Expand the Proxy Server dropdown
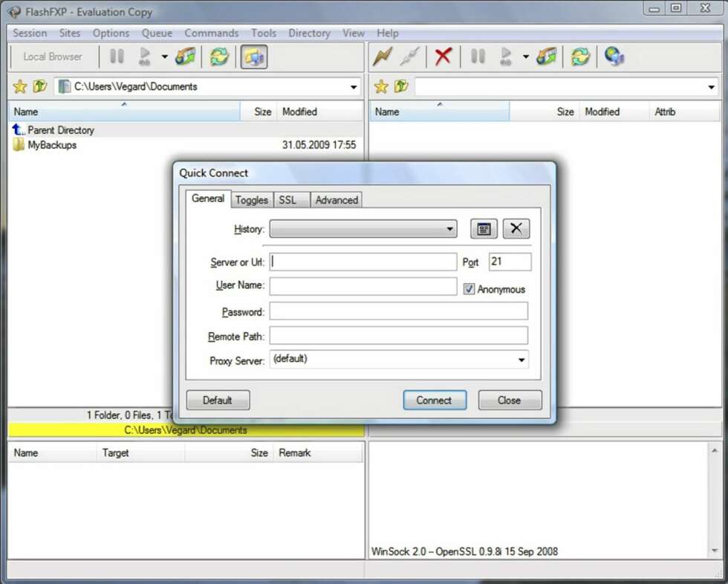Image resolution: width=728 pixels, height=584 pixels. tap(521, 360)
